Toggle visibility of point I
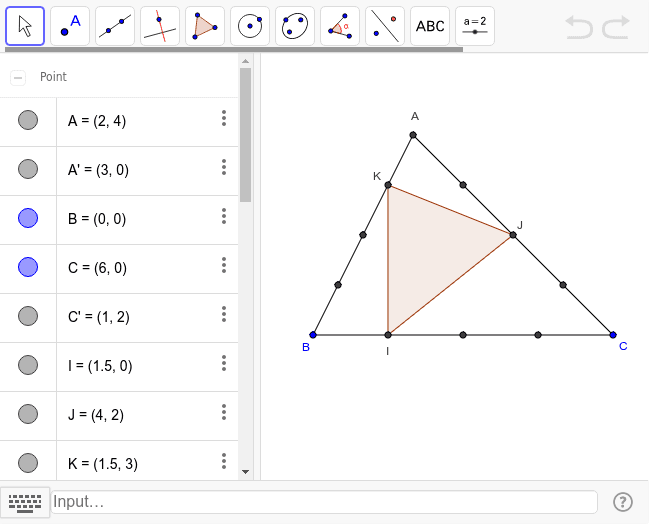The height and width of the screenshot is (525, 650). [28, 365]
